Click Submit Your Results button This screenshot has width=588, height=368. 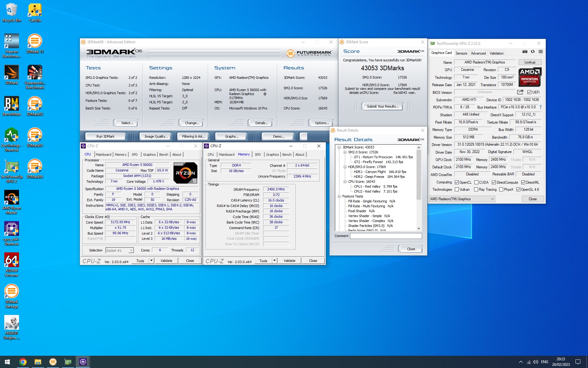click(383, 106)
